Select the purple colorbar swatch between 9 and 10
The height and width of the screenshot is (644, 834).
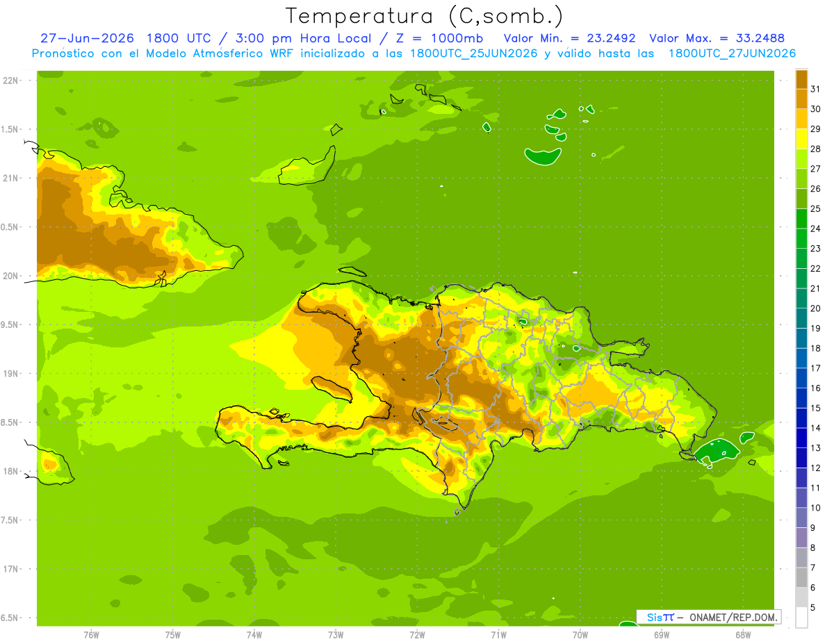coord(801,518)
